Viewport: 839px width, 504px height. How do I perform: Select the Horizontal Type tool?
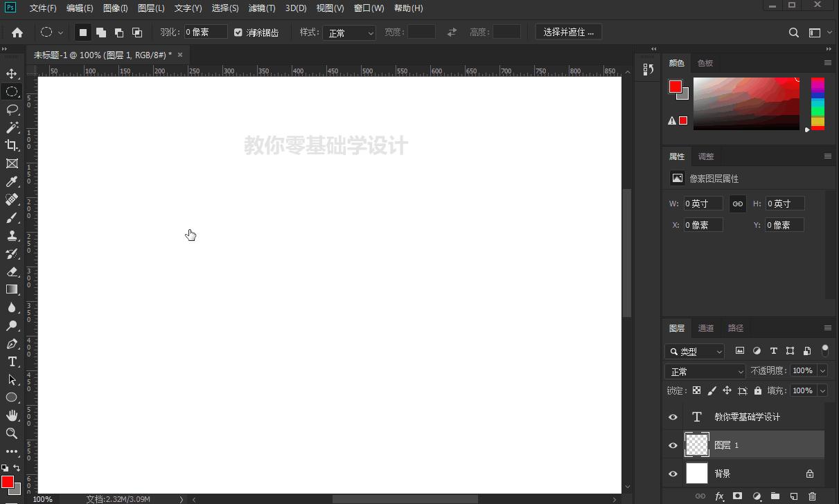click(12, 361)
